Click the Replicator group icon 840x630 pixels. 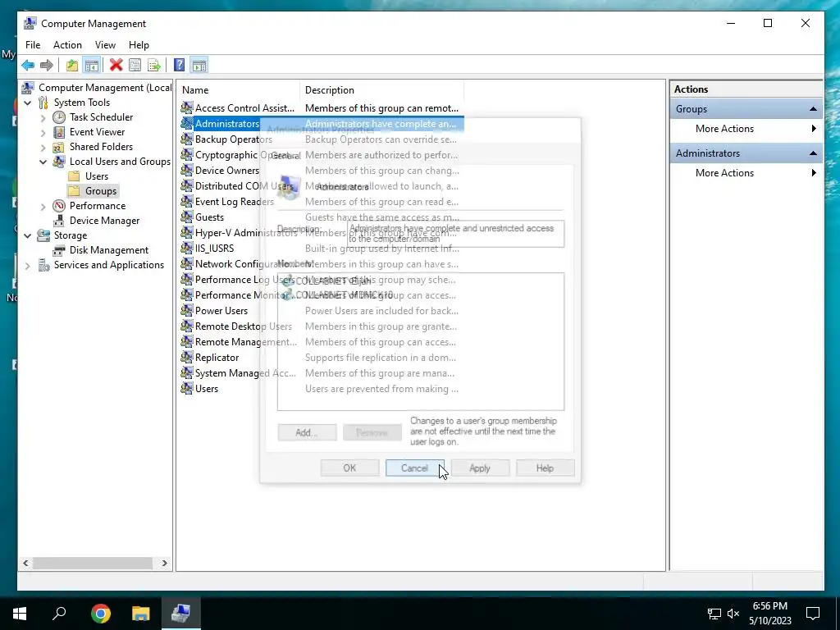(x=186, y=358)
